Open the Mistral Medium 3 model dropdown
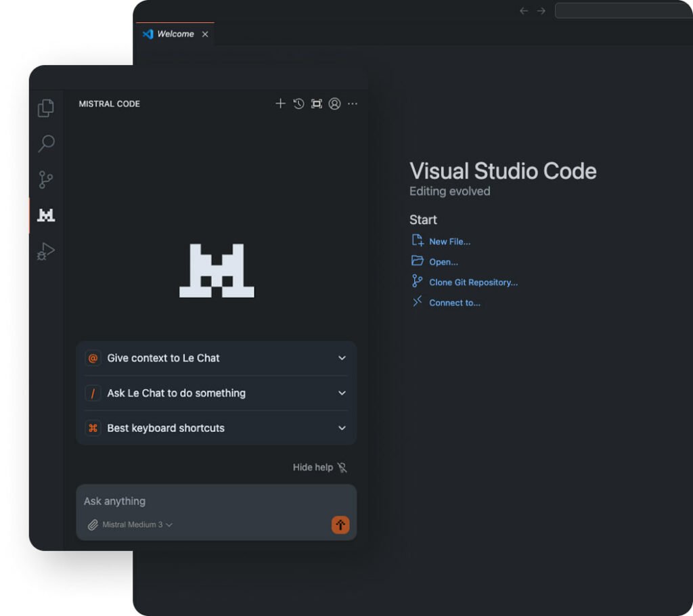693x616 pixels. click(135, 525)
